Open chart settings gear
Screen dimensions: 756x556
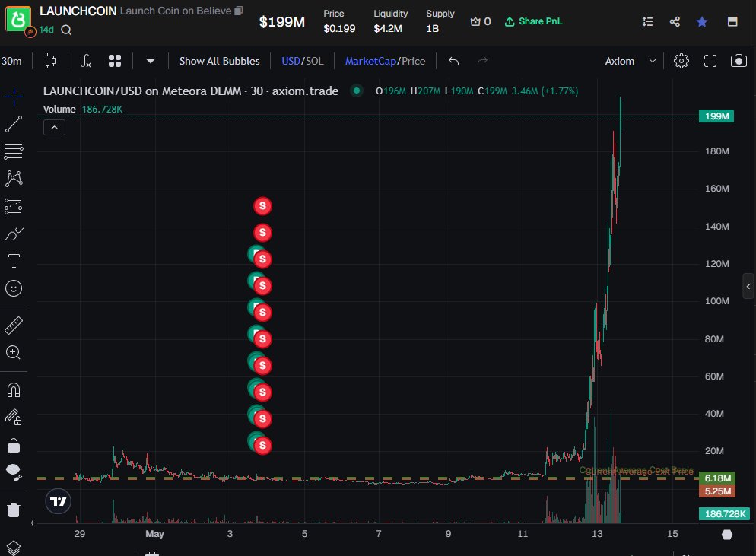(x=681, y=61)
